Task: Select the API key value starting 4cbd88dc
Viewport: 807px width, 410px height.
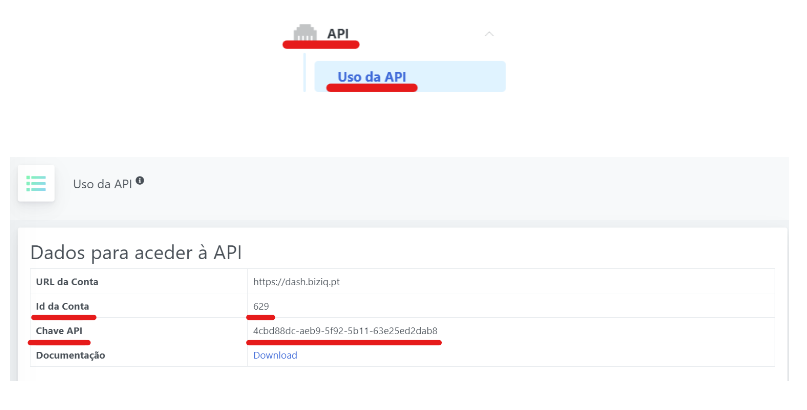Action: tap(345, 331)
